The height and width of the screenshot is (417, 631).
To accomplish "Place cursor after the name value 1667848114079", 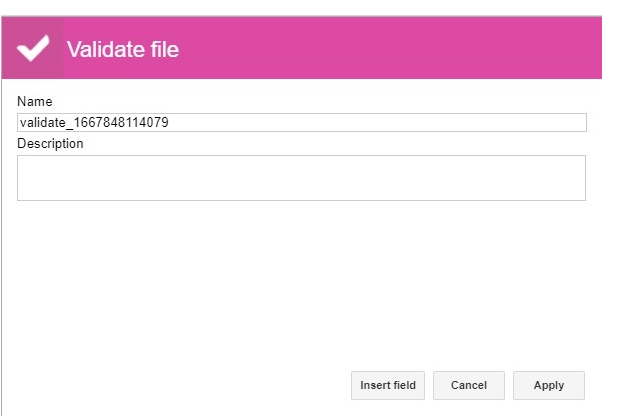I will [x=169, y=122].
